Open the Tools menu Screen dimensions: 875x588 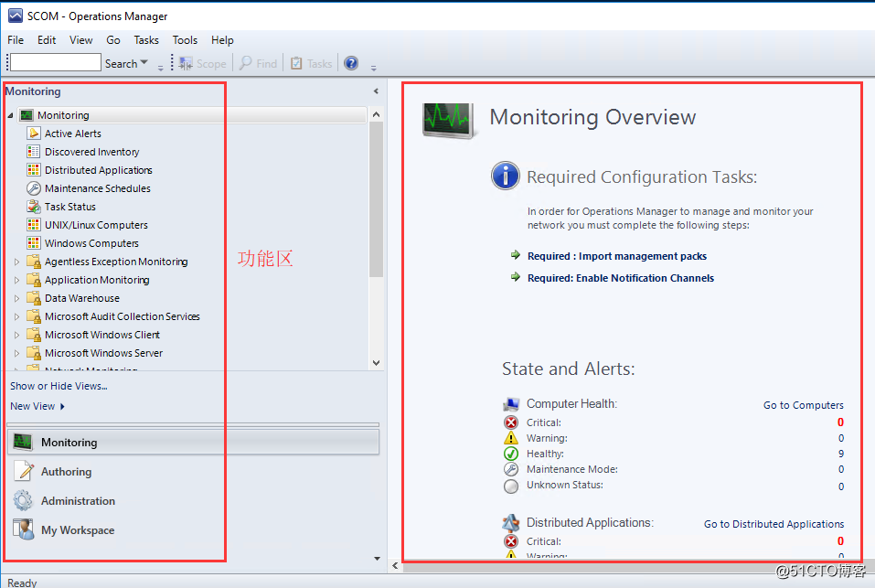[185, 40]
